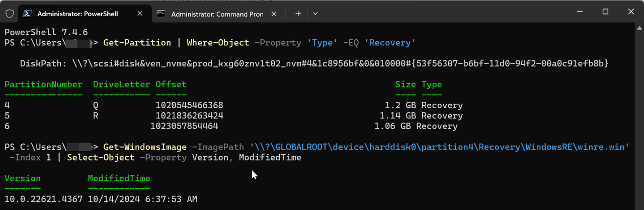Click the version value 10.0.22621.4367
The width and height of the screenshot is (644, 210).
click(43, 199)
